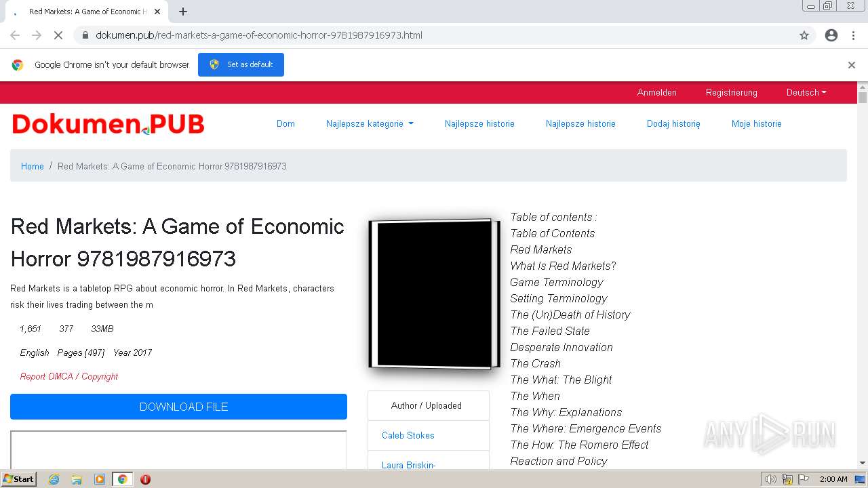Open the Chrome profile avatar menu
Screen dimensions: 868x488
(831, 35)
